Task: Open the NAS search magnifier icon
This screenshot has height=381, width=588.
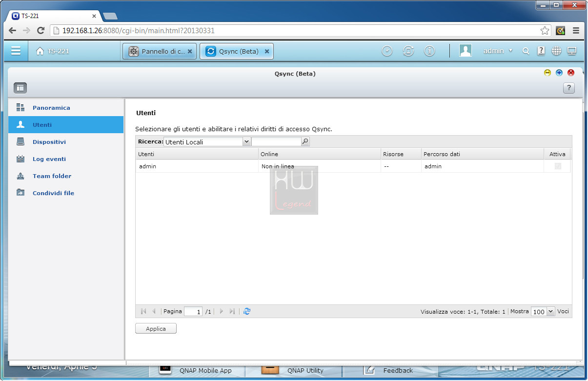Action: point(526,51)
